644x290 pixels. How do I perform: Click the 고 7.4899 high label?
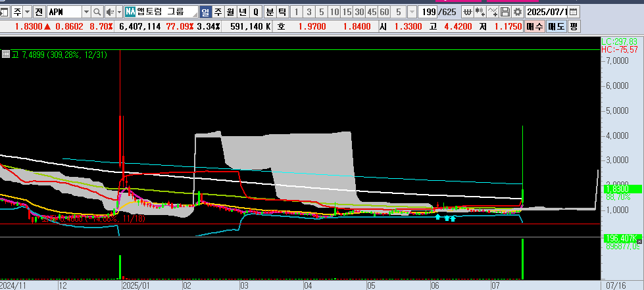click(60, 54)
